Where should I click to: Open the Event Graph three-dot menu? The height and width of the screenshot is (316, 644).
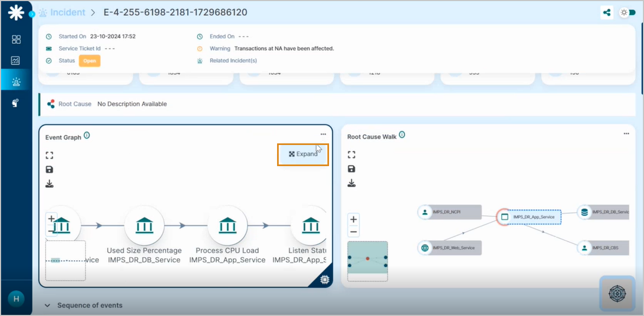coord(323,134)
